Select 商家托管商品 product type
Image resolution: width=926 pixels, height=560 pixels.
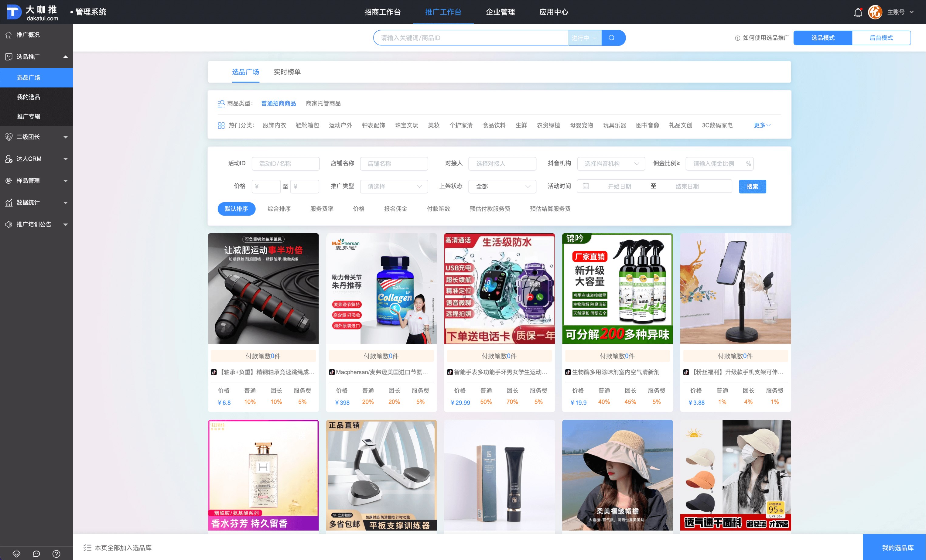tap(323, 103)
